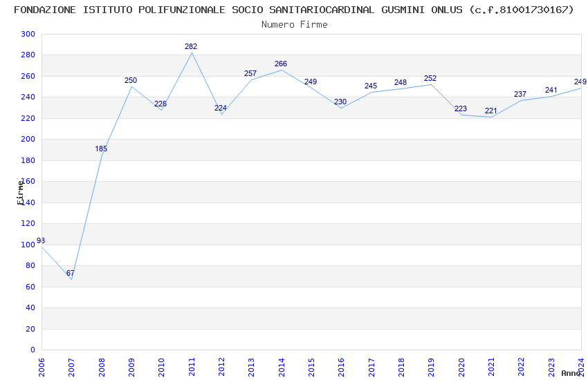The width and height of the screenshot is (588, 380).
Task: Click the x-axis year label 2010
Action: coord(161,368)
